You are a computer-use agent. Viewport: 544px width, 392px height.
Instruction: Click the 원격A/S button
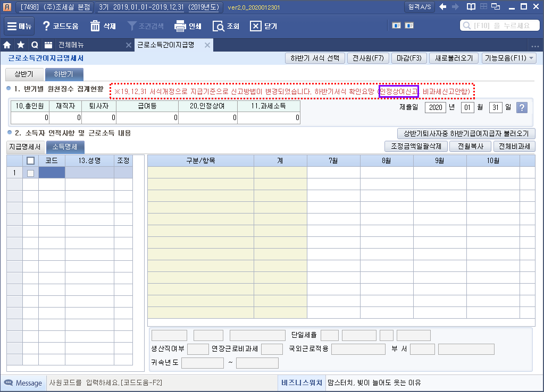(x=420, y=7)
